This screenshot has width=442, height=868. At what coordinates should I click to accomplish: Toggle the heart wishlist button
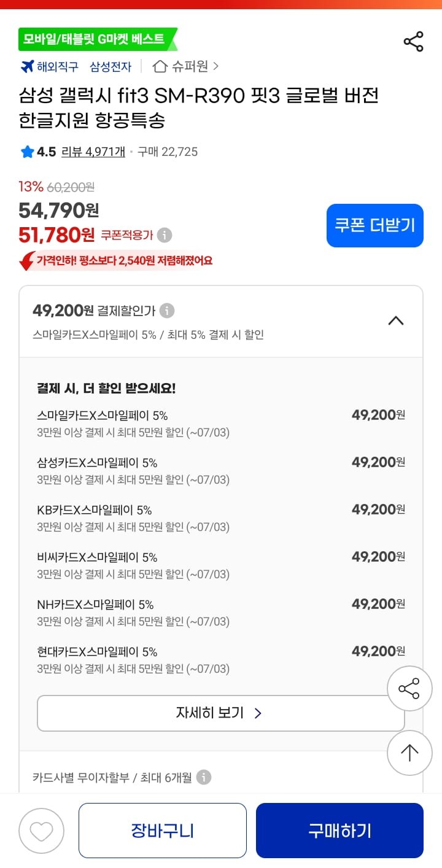[42, 831]
